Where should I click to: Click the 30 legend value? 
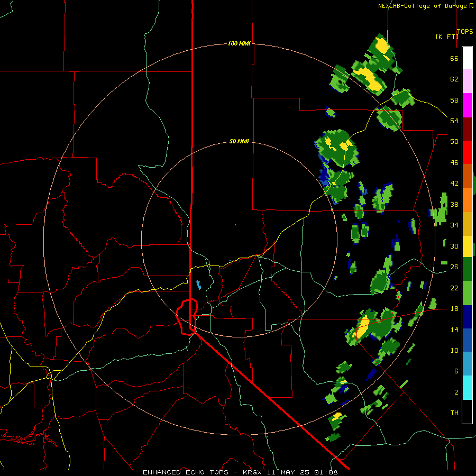coord(454,246)
